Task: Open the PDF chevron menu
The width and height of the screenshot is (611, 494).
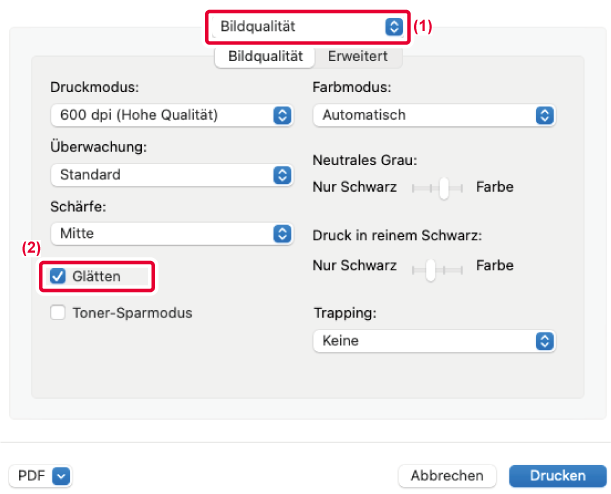Action: pyautogui.click(x=61, y=476)
